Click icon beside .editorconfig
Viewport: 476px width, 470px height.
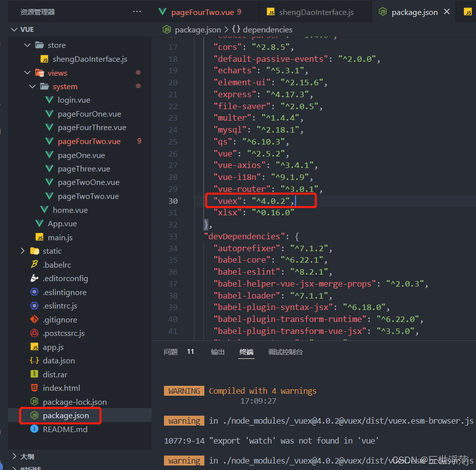[x=34, y=278]
